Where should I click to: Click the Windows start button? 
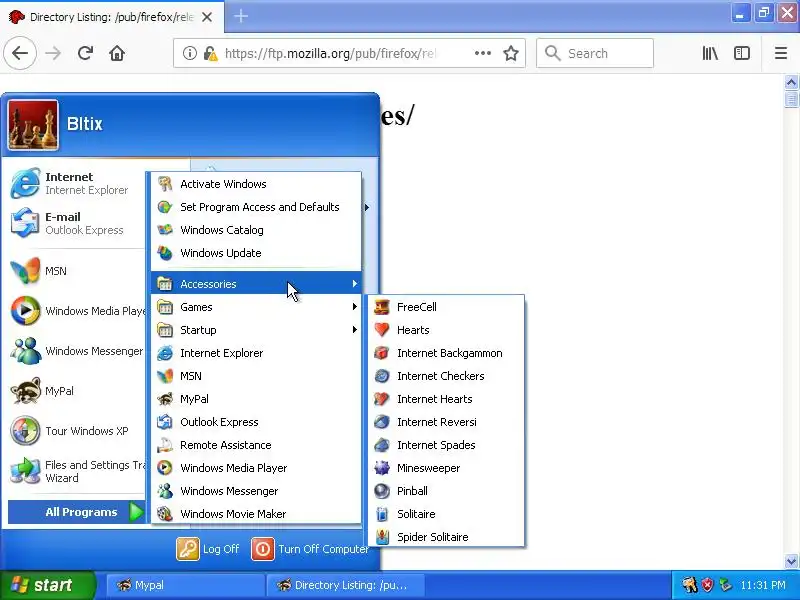tap(47, 585)
